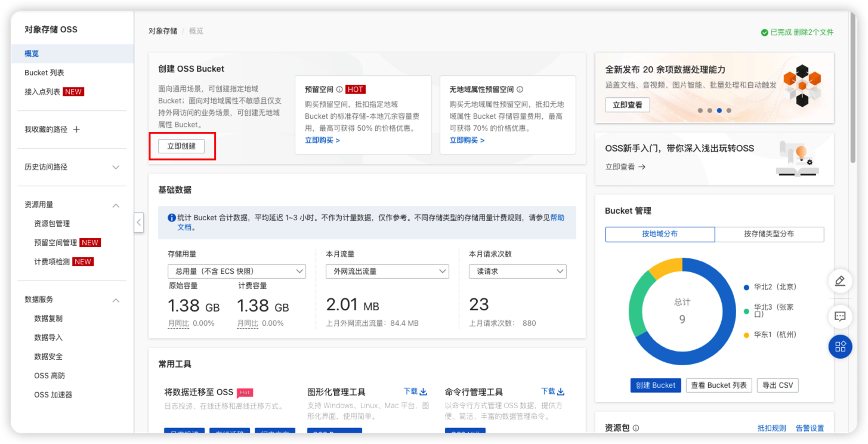The height and width of the screenshot is (444, 868).
Task: Open 外网流出流量 dropdown
Action: (x=387, y=272)
